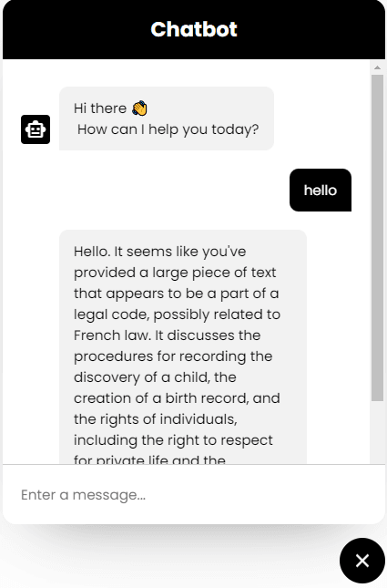Click the robot avatar icon
The image size is (387, 588).
pyautogui.click(x=36, y=129)
